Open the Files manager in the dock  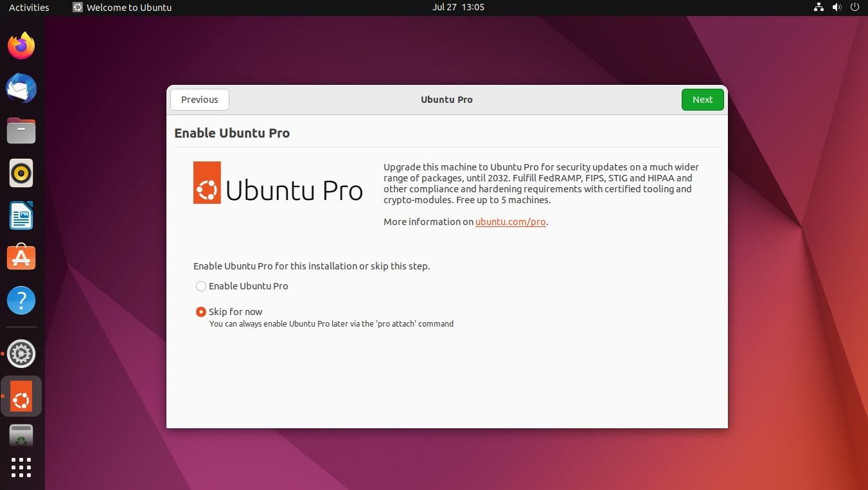(21, 131)
